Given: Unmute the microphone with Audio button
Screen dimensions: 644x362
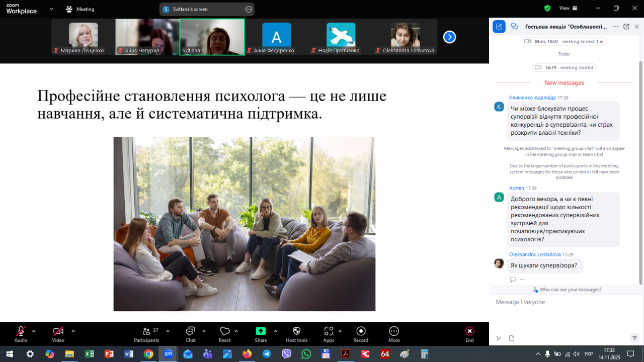Looking at the screenshot, I should click(21, 333).
